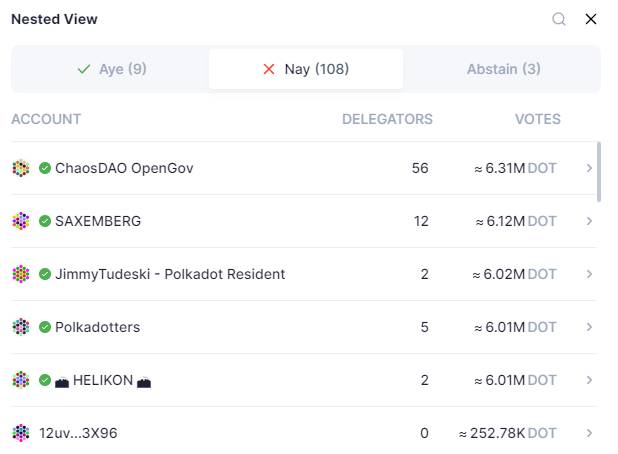Open ChaosDAO OpenGov account name

coord(124,168)
